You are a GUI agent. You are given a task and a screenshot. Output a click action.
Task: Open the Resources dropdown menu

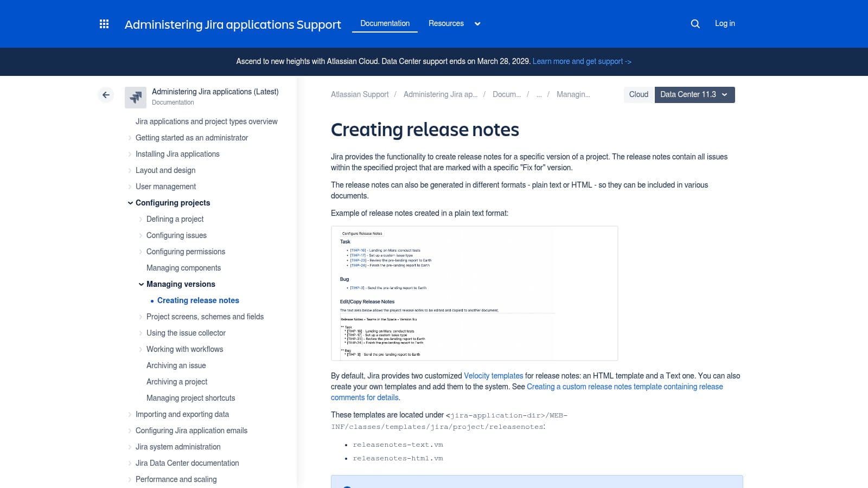click(455, 23)
